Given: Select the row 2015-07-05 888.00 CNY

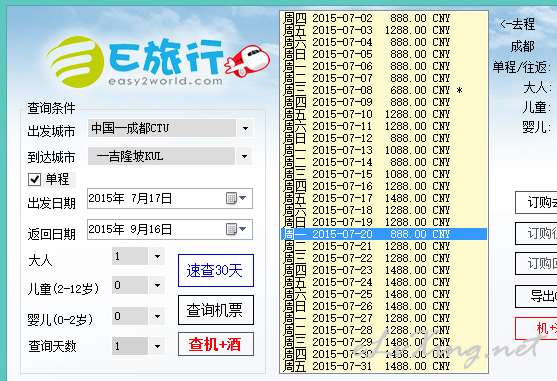Looking at the screenshot, I should click(x=384, y=54).
